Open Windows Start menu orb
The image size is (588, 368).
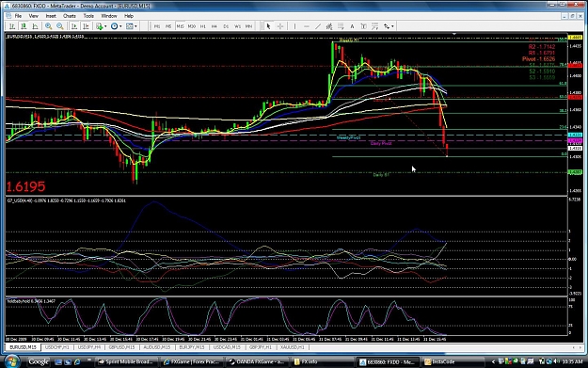pyautogui.click(x=12, y=361)
